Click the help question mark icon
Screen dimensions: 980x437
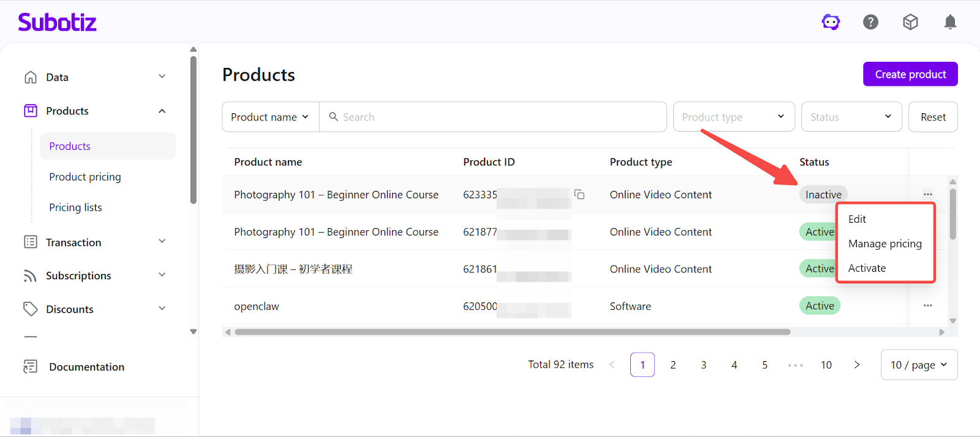point(870,23)
